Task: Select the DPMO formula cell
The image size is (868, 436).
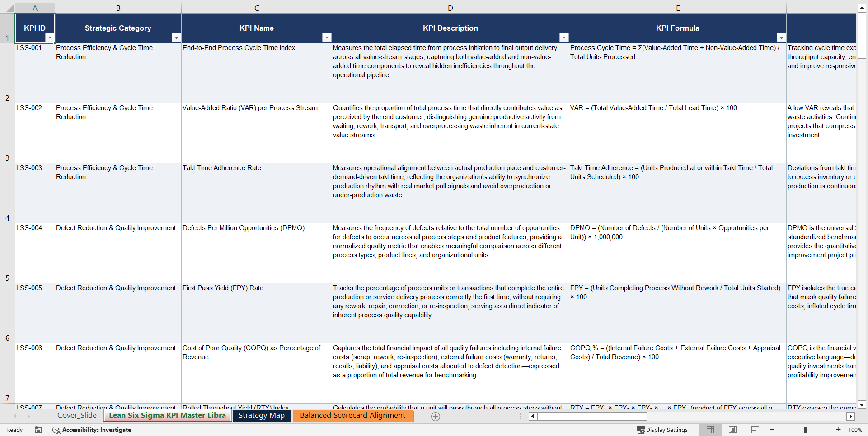Action: coord(678,253)
